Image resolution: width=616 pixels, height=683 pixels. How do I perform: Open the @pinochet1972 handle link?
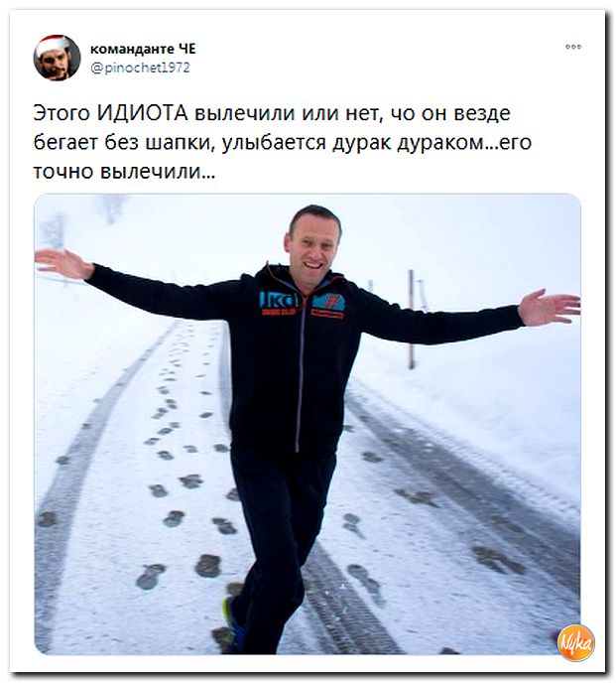click(140, 68)
